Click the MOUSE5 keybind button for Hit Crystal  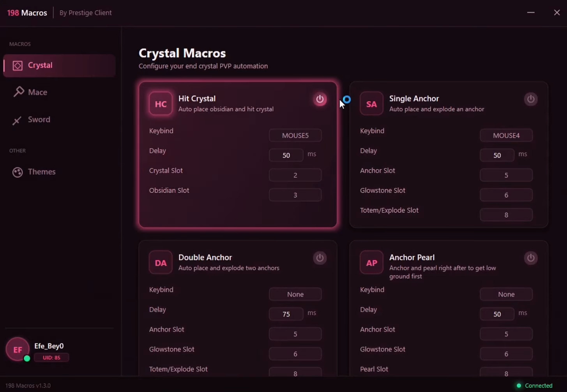(295, 135)
